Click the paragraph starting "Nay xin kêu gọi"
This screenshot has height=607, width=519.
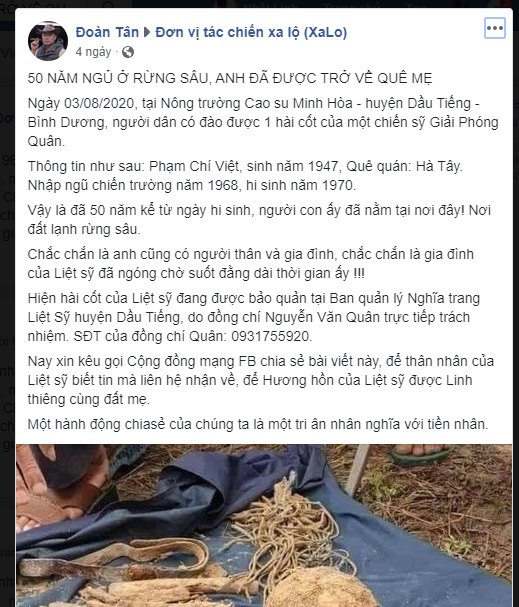tap(260, 380)
